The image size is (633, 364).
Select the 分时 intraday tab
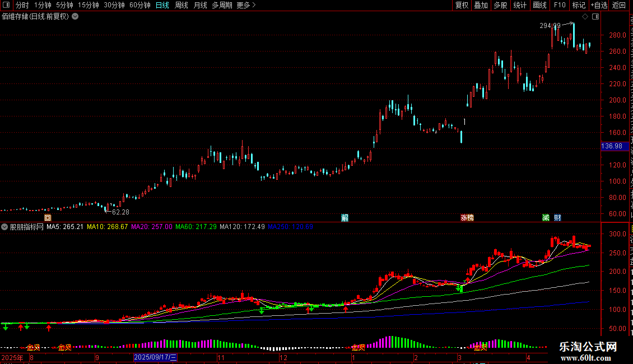22,5
